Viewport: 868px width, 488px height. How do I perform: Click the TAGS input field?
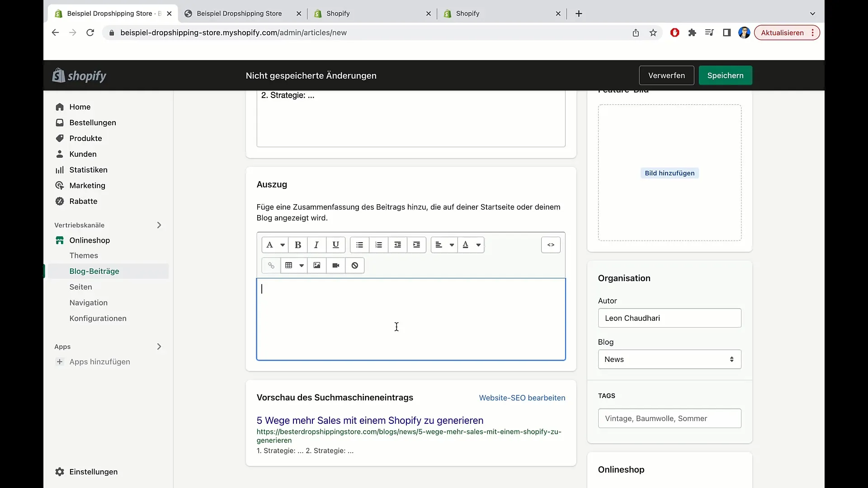point(670,418)
